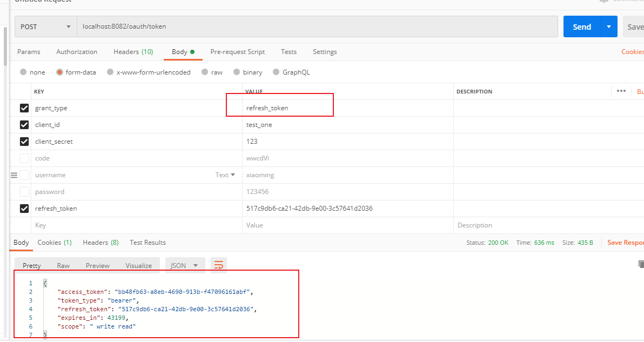Viewport: 644px width, 342px height.
Task: View the response in Preview mode
Action: click(x=97, y=265)
